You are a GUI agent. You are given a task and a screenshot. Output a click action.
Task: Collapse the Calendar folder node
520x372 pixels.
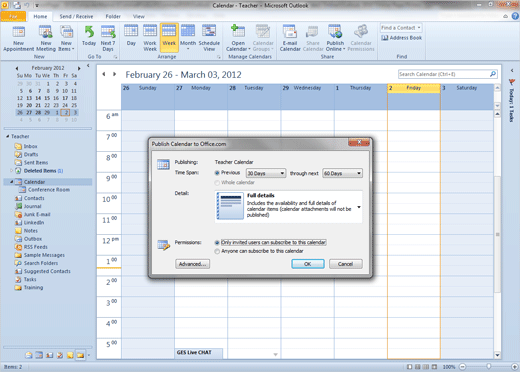tap(11, 182)
